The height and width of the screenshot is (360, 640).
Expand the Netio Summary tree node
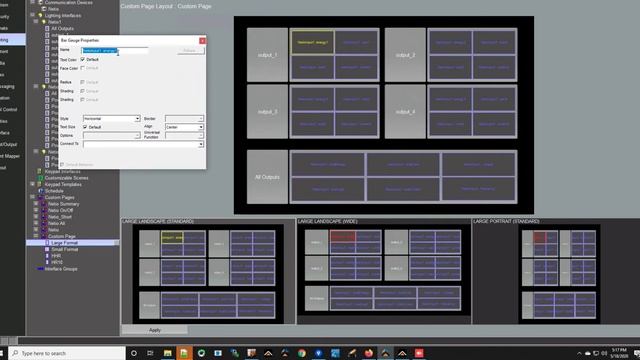36,204
